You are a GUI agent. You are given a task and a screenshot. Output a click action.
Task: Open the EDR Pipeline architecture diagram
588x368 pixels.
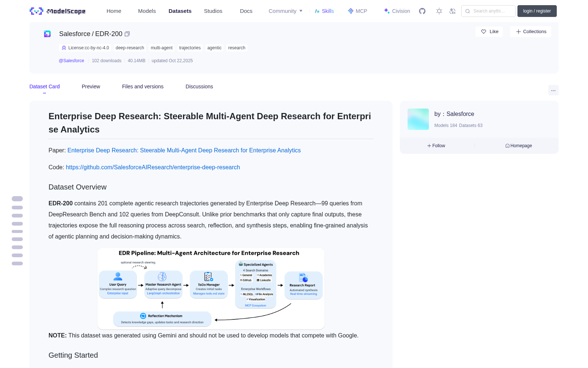pyautogui.click(x=211, y=289)
